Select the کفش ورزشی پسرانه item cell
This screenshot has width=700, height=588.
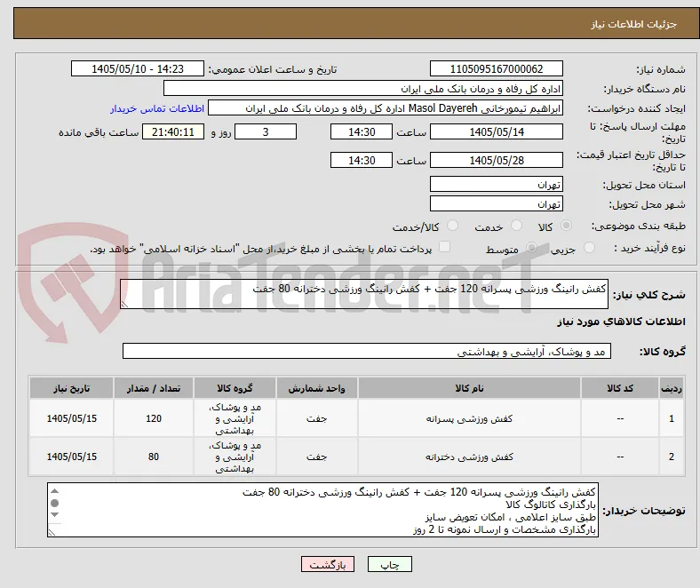pos(469,418)
